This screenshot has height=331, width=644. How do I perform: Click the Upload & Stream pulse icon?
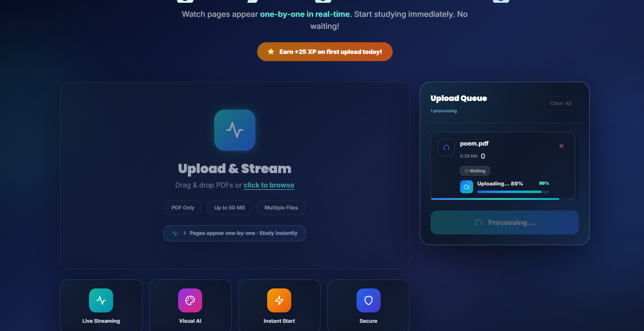coord(235,130)
